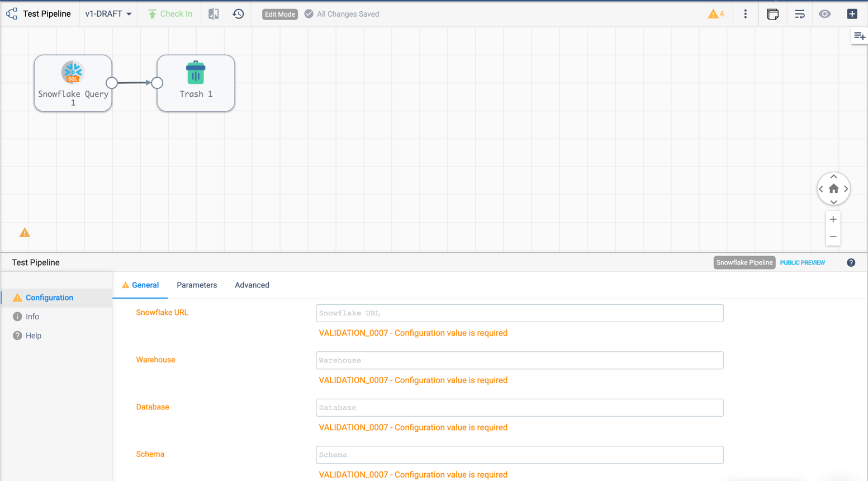Open the 4 warnings issues indicator
Viewport: 868px width, 481px height.
(x=716, y=14)
